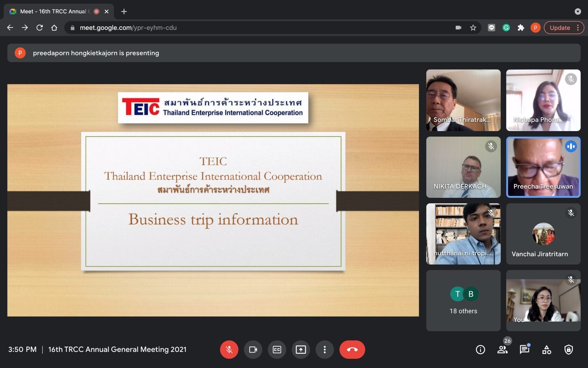Open host controls shield icon
Screen dimensions: 588x368
pyautogui.click(x=568, y=349)
